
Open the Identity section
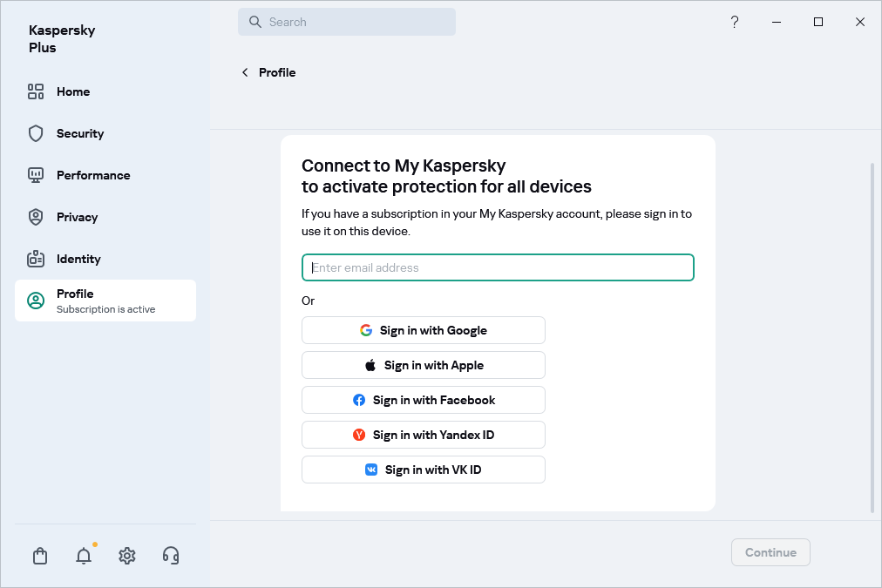pos(78,259)
